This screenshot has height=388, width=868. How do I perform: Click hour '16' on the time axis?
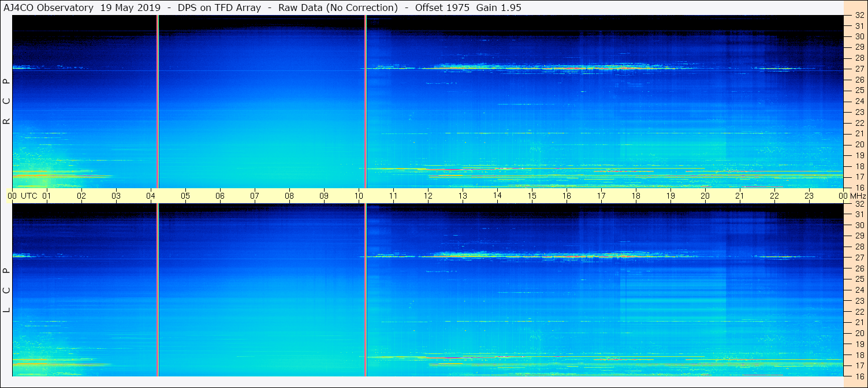pyautogui.click(x=567, y=196)
